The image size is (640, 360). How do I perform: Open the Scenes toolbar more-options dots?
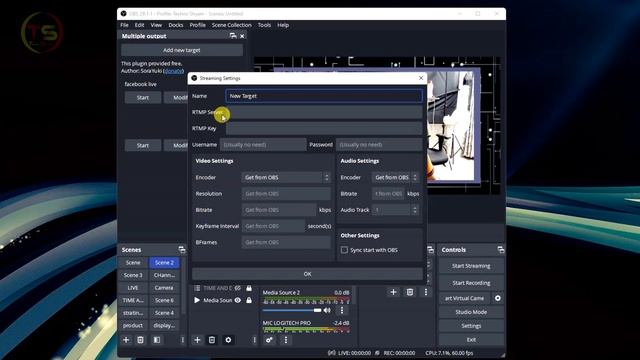point(182,340)
